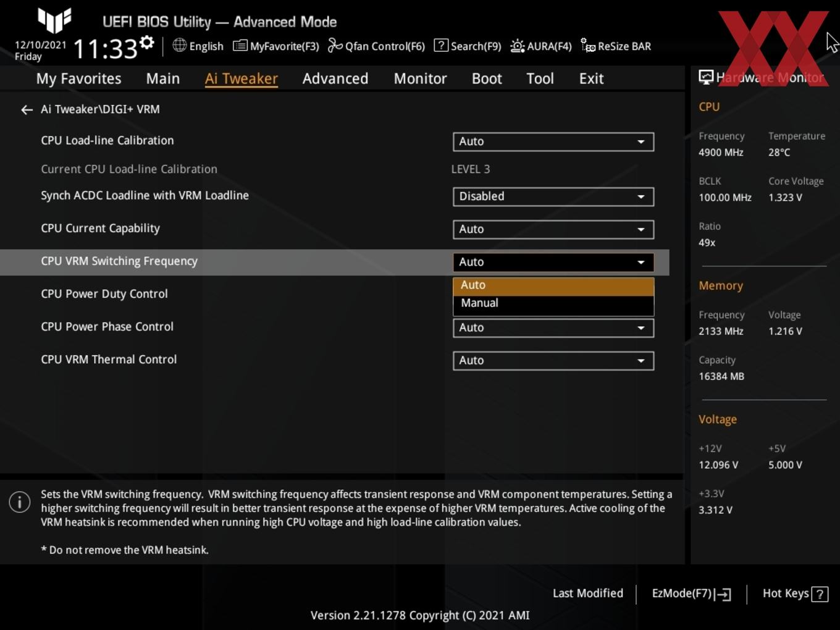The width and height of the screenshot is (840, 630).
Task: Click the info circle icon
Action: coord(20,502)
